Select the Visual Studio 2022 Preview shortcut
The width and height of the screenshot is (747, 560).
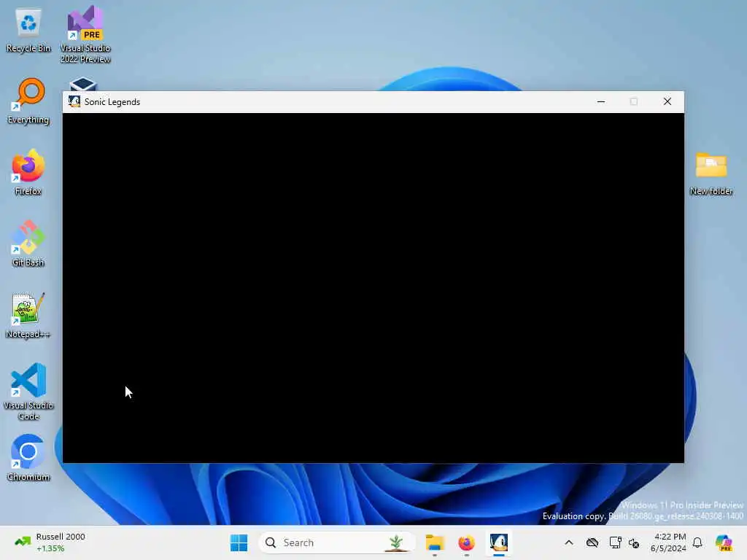[85, 34]
